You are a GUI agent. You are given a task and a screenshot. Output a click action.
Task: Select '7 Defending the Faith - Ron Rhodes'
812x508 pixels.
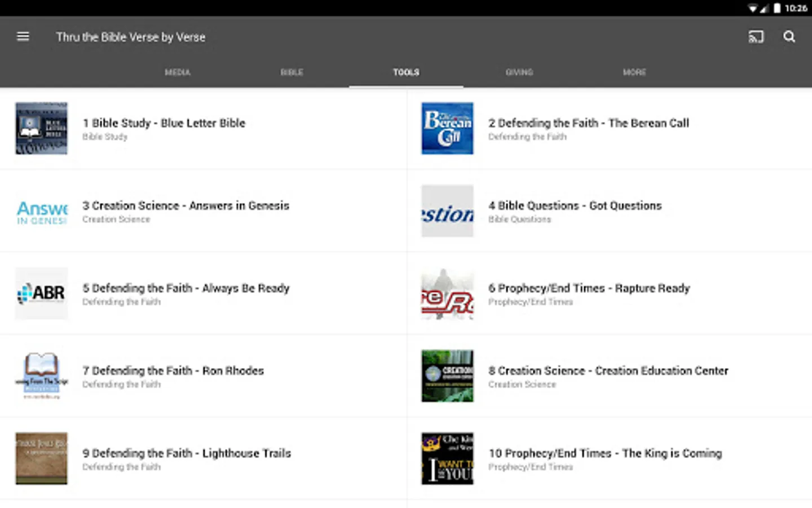[173, 371]
